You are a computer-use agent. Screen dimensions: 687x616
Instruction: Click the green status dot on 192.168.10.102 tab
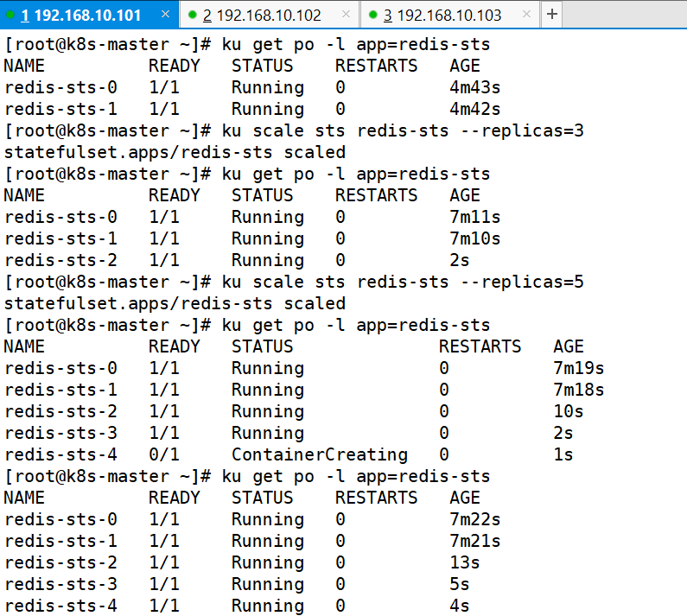192,15
